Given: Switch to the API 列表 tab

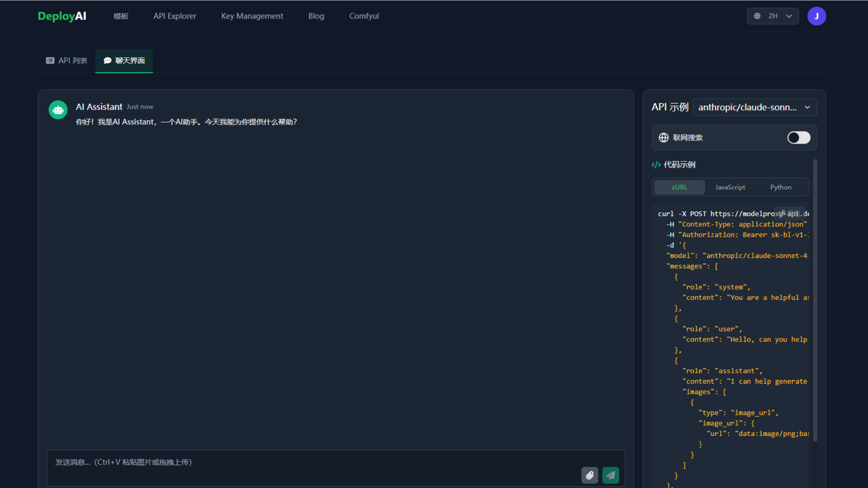Looking at the screenshot, I should 66,61.
